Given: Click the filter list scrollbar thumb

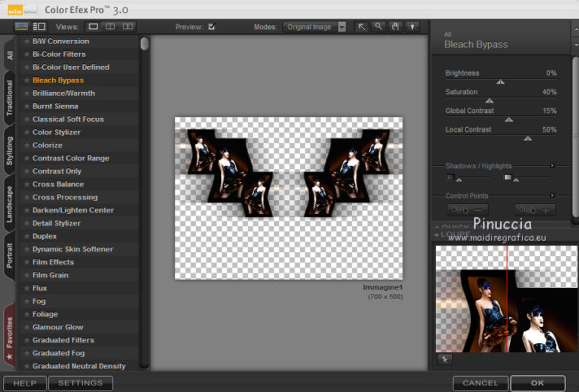Looking at the screenshot, I should click(145, 44).
